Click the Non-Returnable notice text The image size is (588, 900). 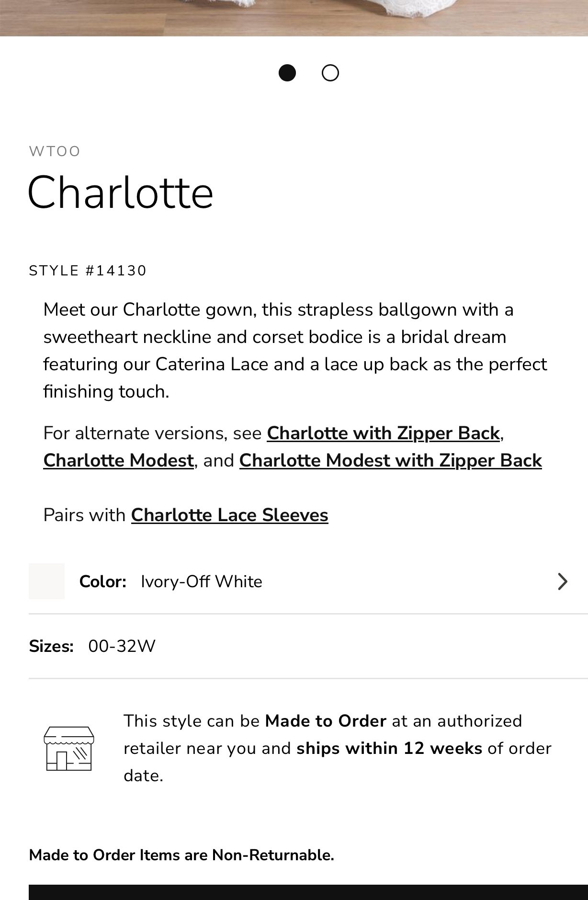(181, 855)
